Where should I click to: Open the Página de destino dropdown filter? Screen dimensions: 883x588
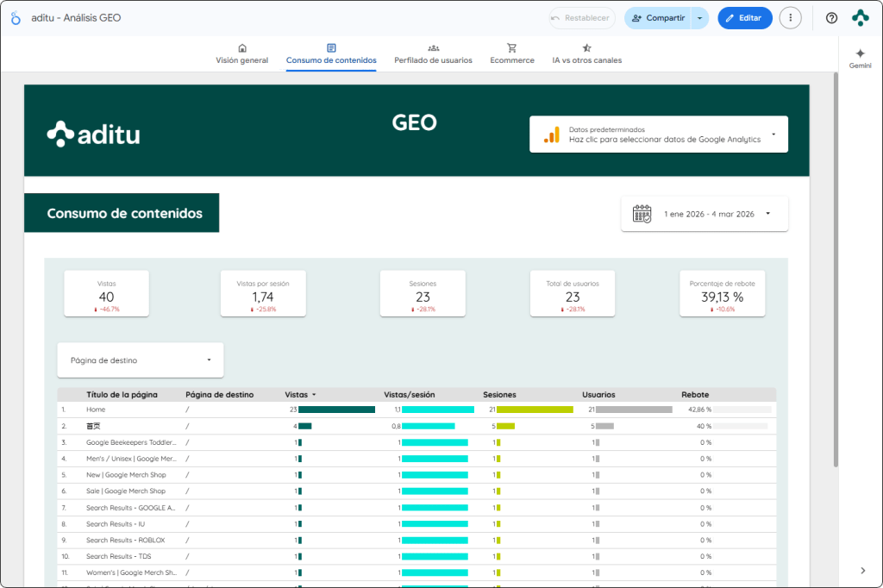click(x=141, y=360)
